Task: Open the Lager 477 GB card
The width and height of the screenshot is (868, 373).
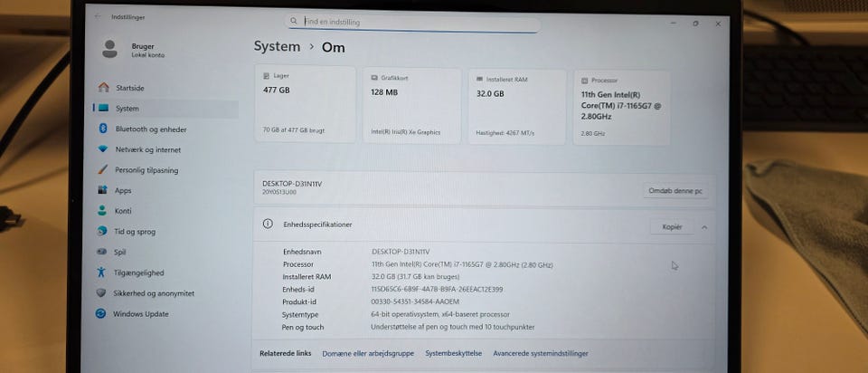Action: pyautogui.click(x=305, y=104)
